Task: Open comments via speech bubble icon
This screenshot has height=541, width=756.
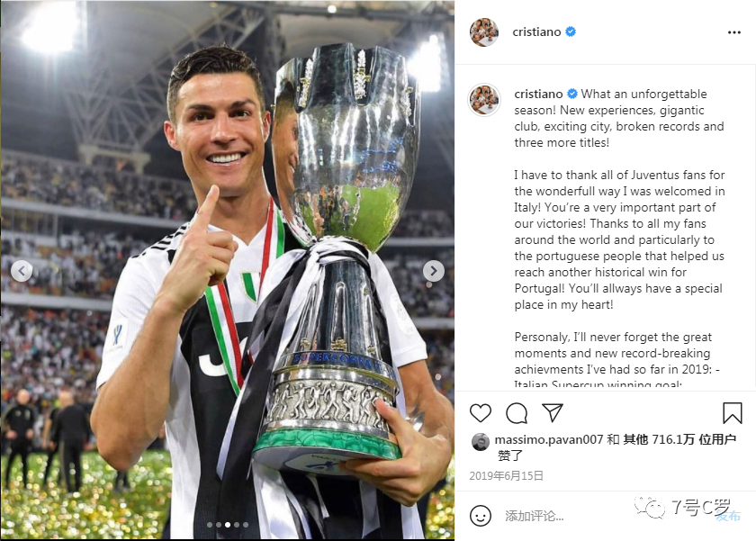Action: [517, 413]
